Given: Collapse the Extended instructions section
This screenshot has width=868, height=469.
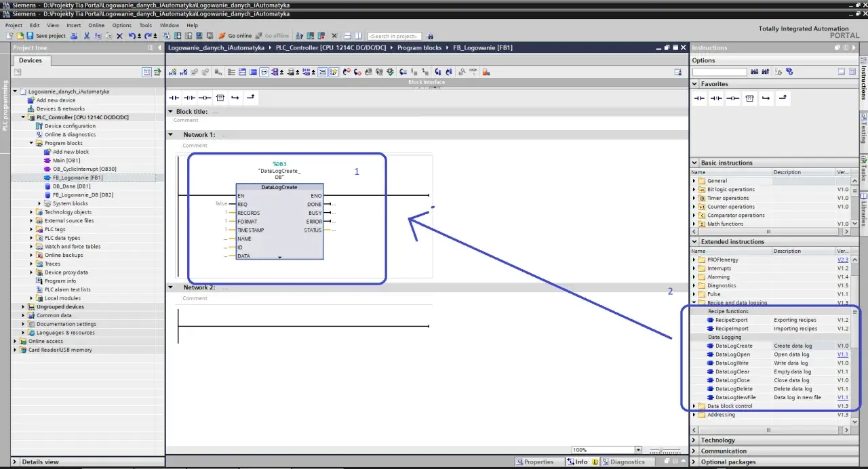Looking at the screenshot, I should click(695, 241).
